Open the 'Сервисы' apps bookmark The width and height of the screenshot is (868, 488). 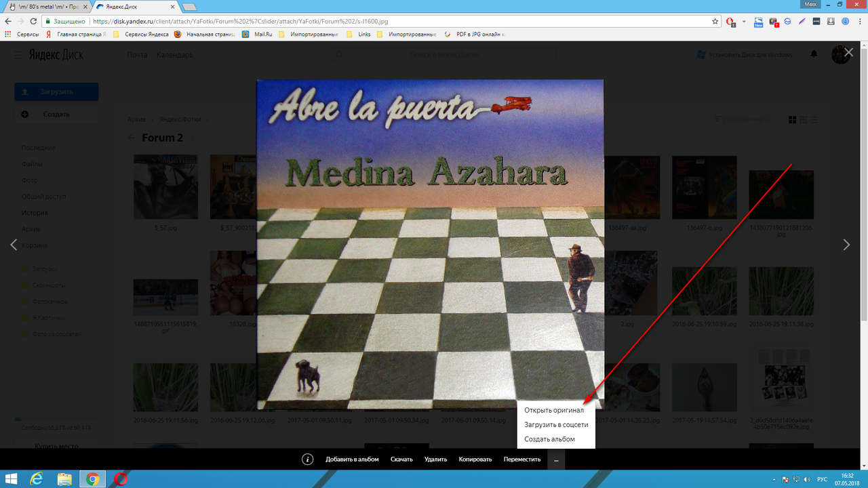[22, 34]
